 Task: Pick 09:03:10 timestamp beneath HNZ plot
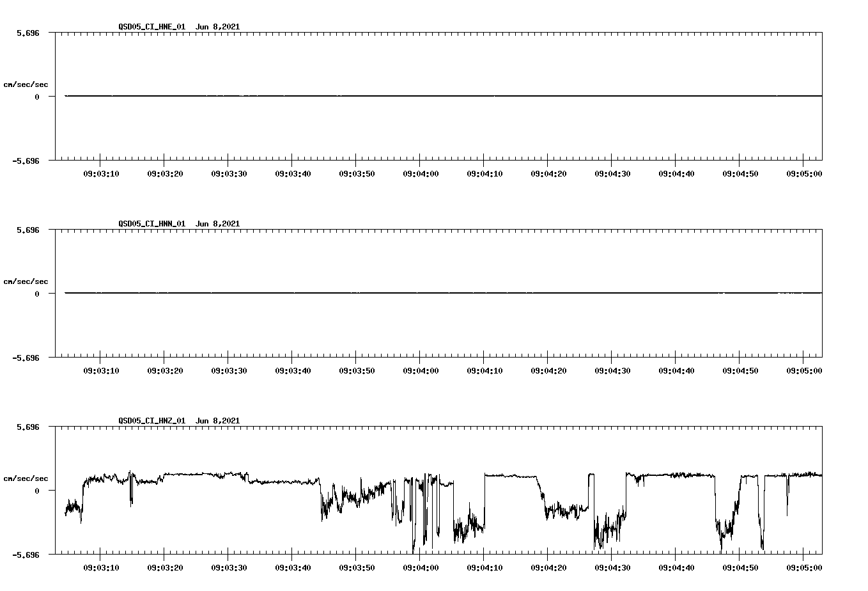click(x=101, y=568)
